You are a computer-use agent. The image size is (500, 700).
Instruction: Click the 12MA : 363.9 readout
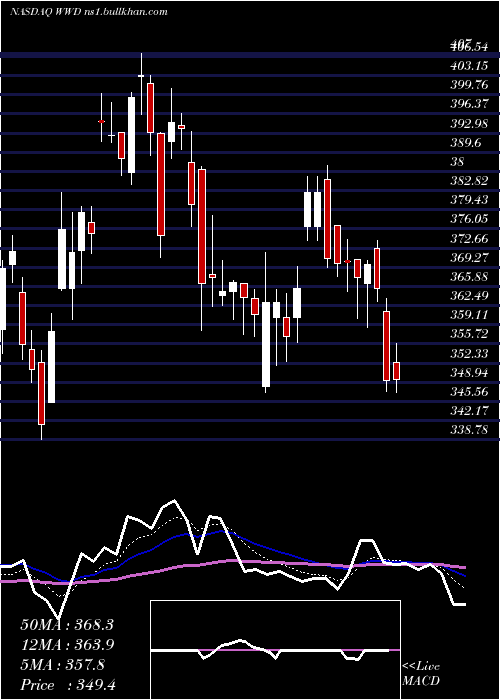pos(67,645)
